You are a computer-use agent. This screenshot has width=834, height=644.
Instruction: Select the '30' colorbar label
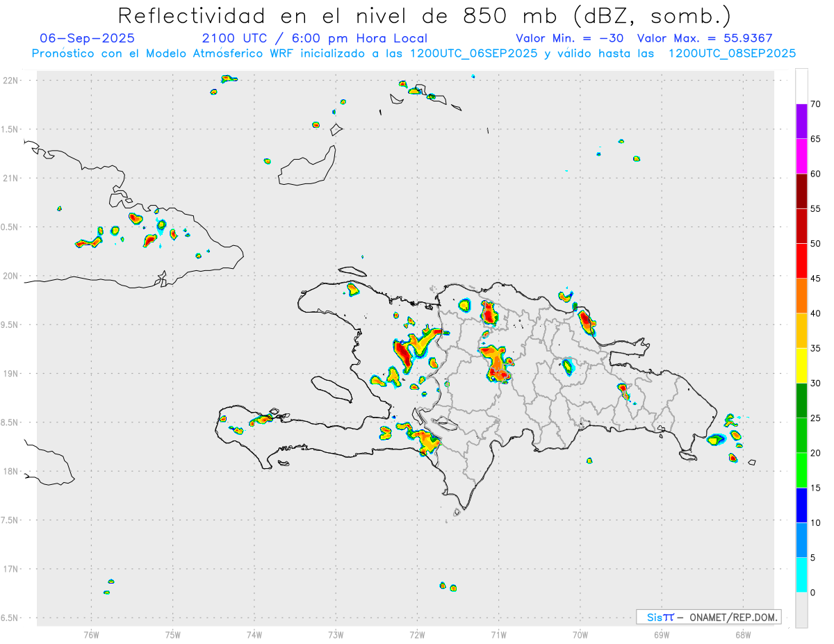[816, 383]
